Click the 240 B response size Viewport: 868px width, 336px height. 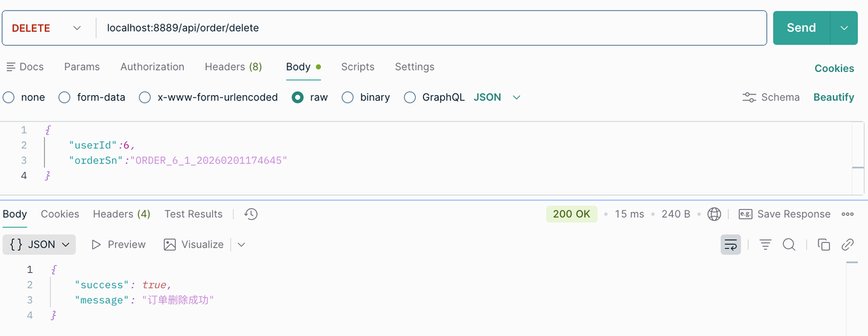click(676, 214)
